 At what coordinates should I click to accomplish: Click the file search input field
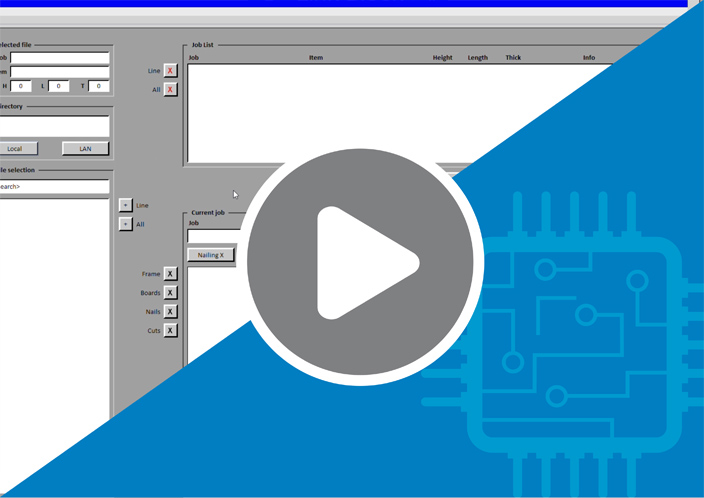click(54, 187)
